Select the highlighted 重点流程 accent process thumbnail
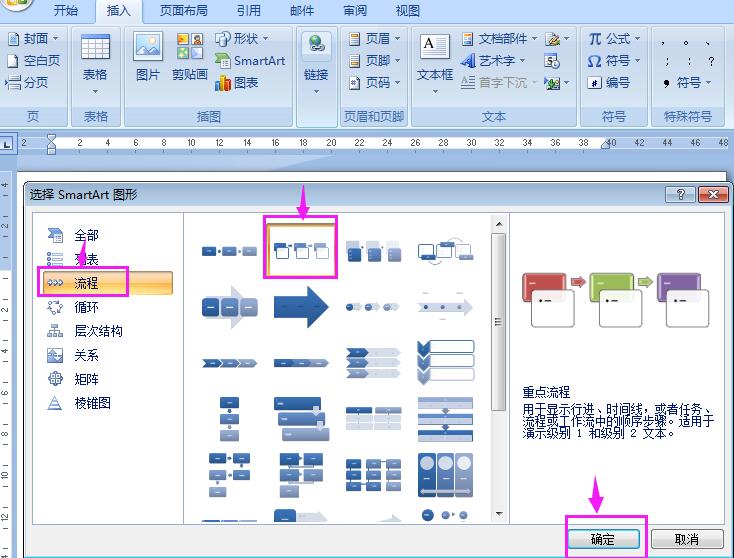 coord(301,250)
